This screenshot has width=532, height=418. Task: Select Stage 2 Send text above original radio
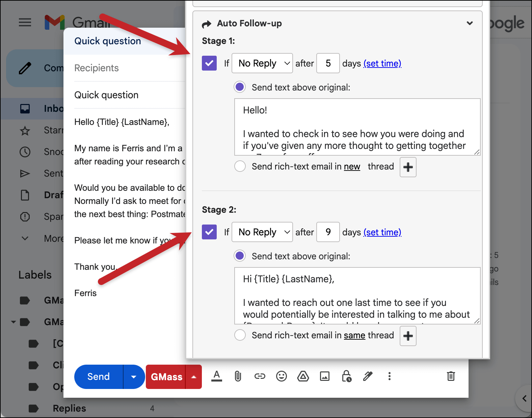(240, 256)
